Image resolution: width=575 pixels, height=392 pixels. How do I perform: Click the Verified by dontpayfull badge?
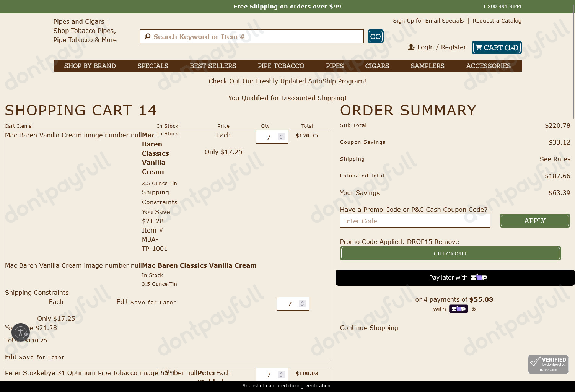click(x=548, y=364)
